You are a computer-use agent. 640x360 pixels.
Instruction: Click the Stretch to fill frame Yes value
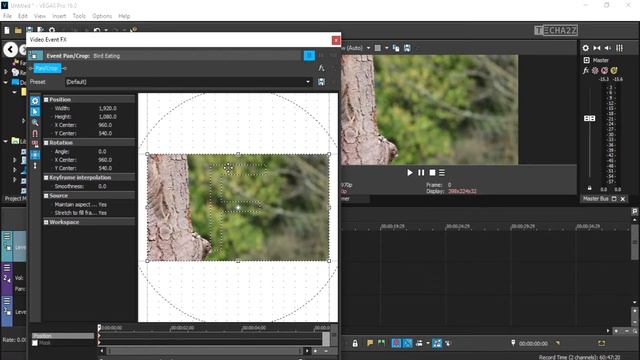[x=102, y=213]
